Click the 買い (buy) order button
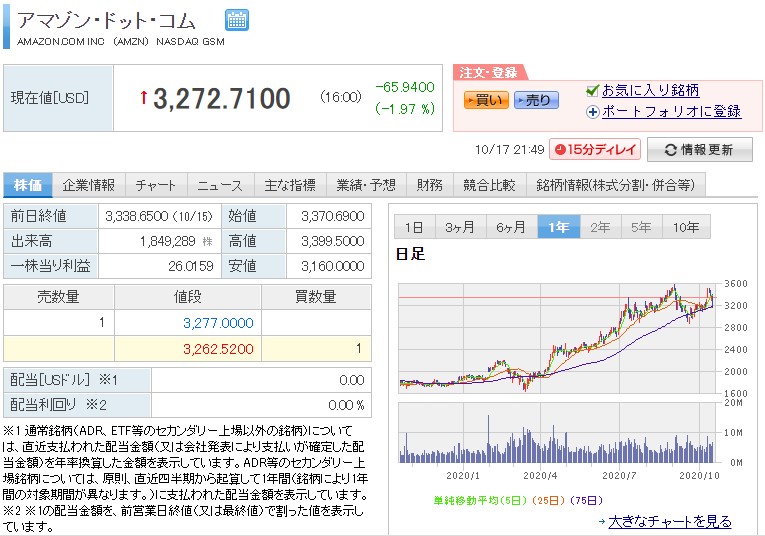 (486, 100)
